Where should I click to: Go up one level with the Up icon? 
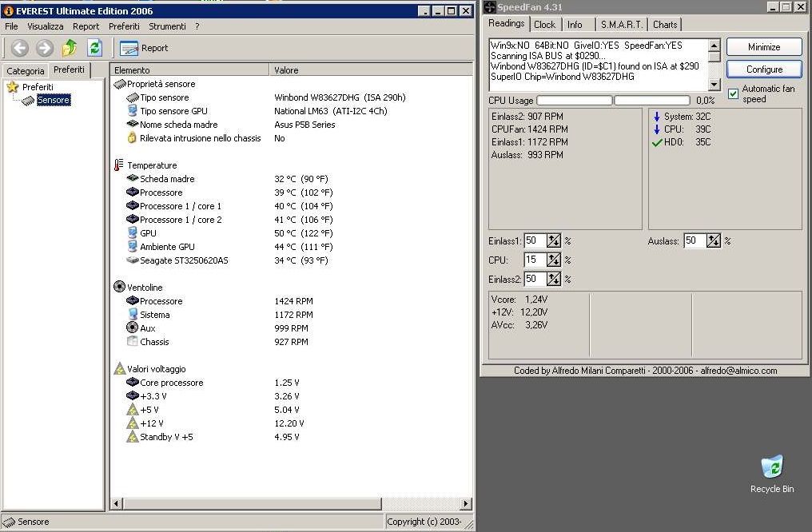click(70, 48)
